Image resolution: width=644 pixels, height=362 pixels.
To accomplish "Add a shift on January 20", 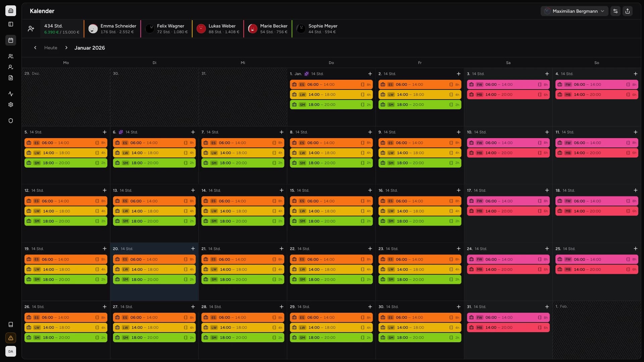I will coord(193,249).
